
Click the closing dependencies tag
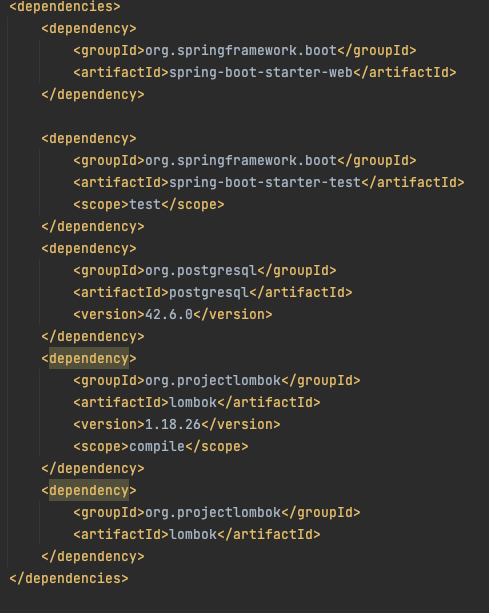pyautogui.click(x=69, y=578)
